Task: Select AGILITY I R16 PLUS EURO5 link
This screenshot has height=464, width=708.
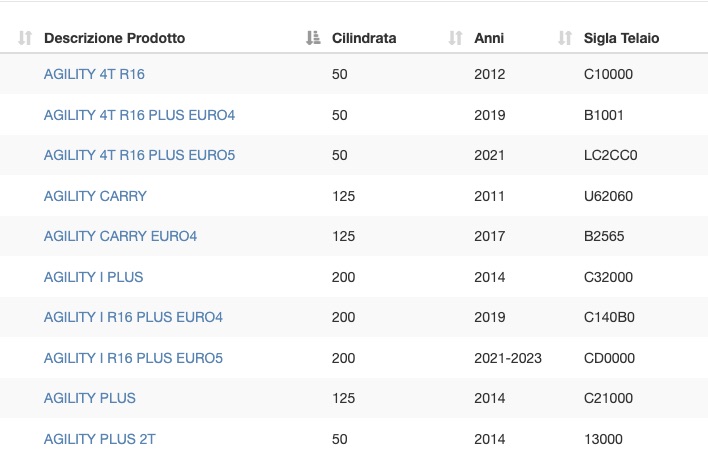Action: (x=133, y=358)
